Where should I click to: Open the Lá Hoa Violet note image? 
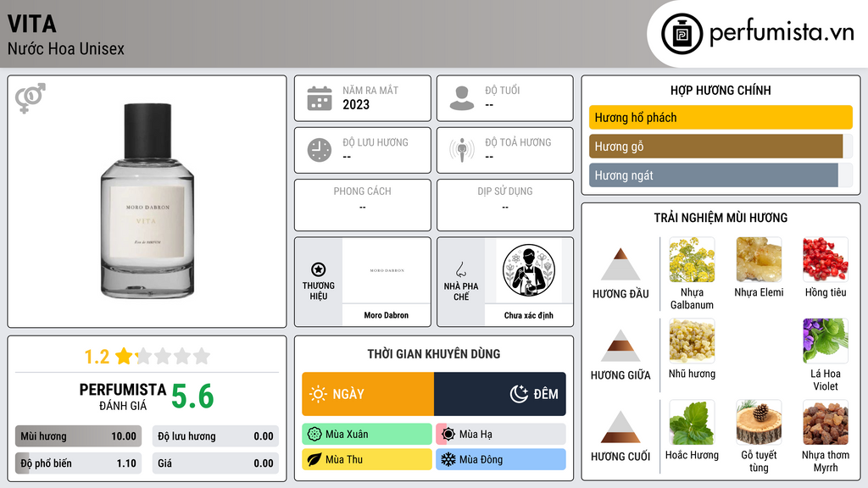tap(826, 341)
